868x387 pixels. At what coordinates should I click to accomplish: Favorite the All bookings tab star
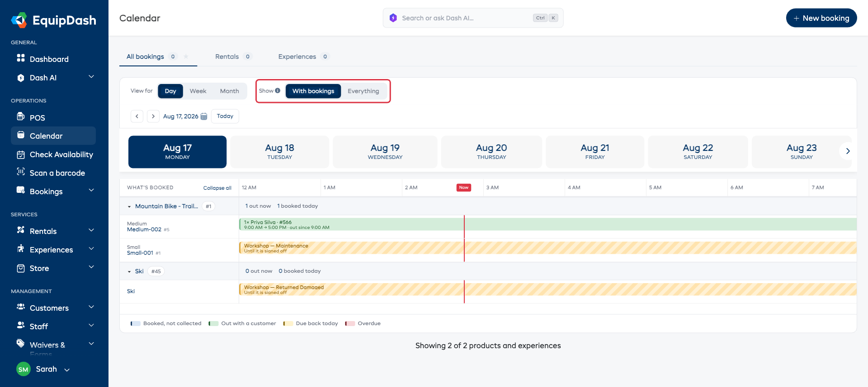click(x=186, y=56)
